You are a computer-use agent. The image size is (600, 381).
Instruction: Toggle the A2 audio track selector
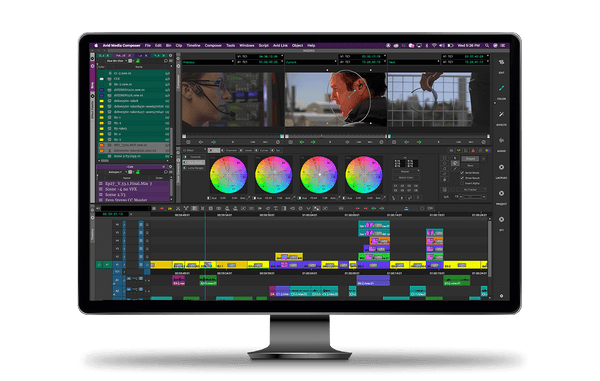click(x=117, y=291)
